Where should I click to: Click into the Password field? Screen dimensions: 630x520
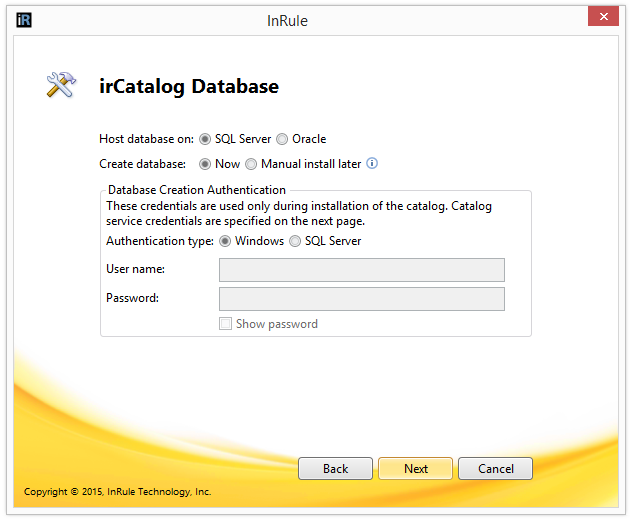(362, 299)
